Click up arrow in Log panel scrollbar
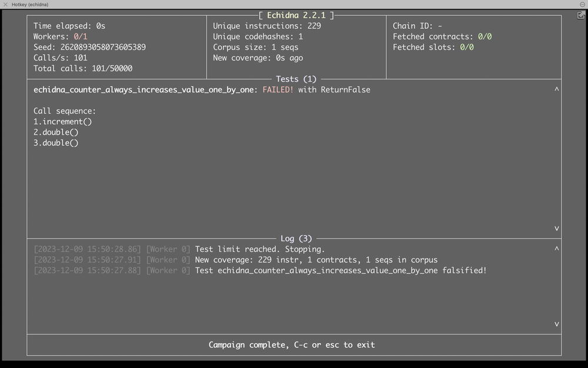Screen dimensions: 588x368 coord(556,248)
